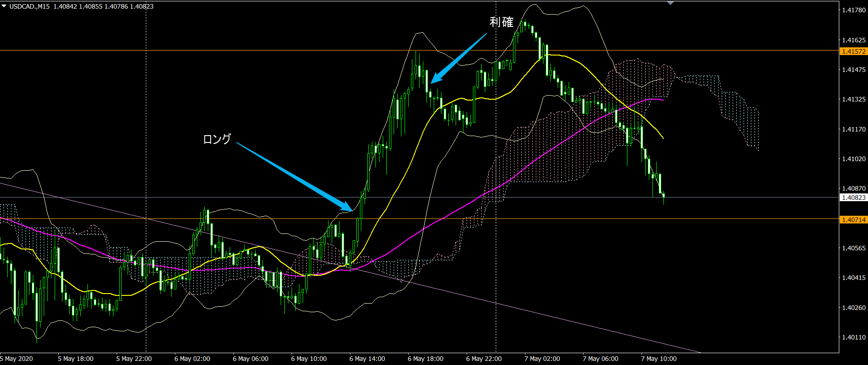
Task: Click the high value 1.40855 in chart header
Action: click(91, 6)
